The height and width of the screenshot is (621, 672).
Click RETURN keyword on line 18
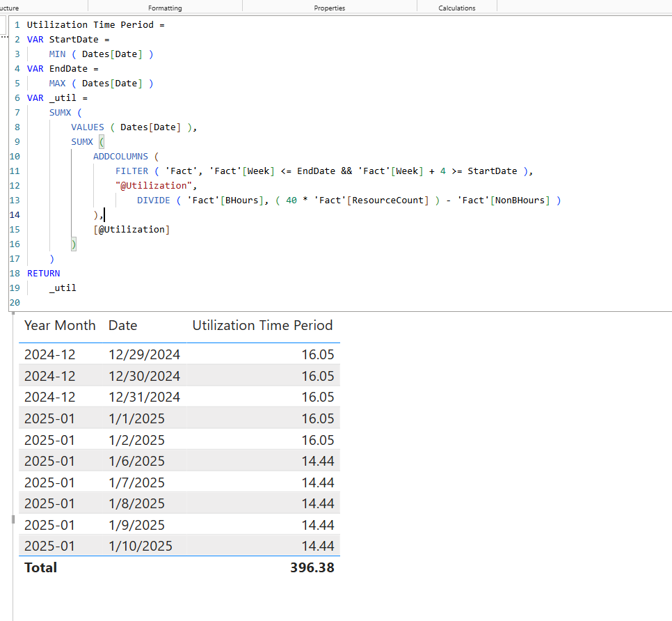tap(43, 273)
